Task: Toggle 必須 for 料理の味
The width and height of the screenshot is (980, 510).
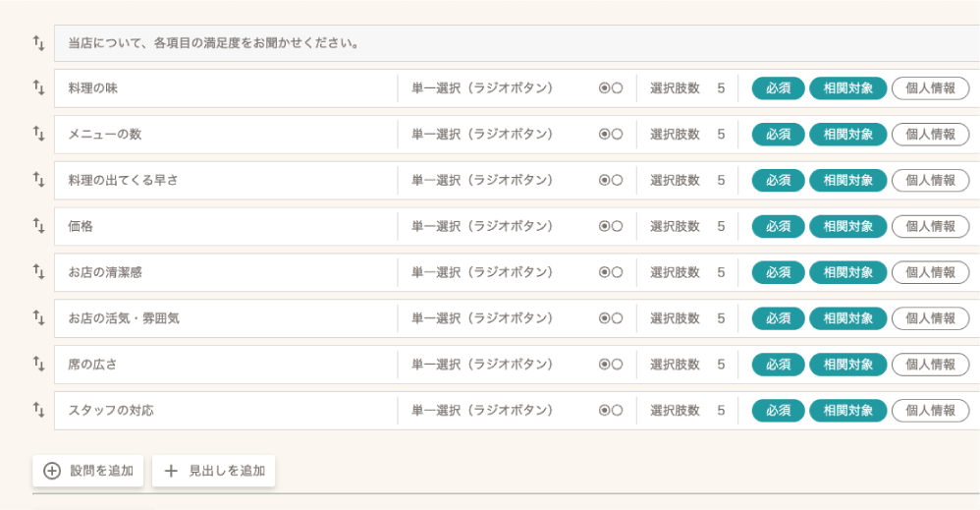Action: pos(778,88)
